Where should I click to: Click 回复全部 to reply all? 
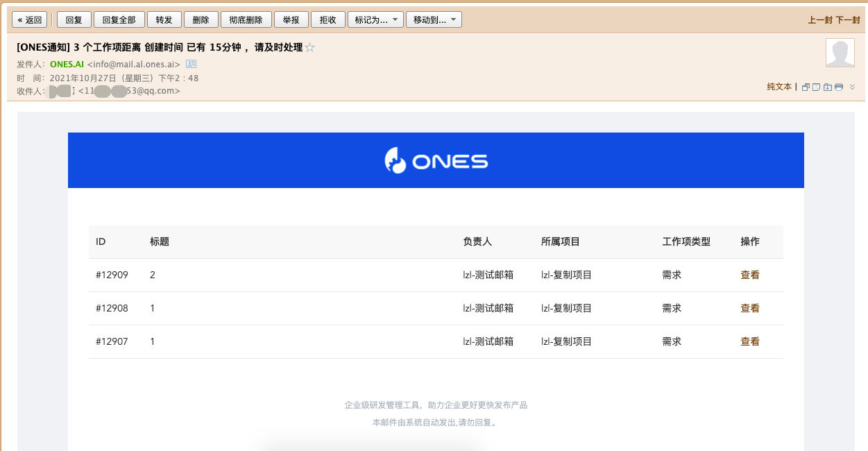119,20
